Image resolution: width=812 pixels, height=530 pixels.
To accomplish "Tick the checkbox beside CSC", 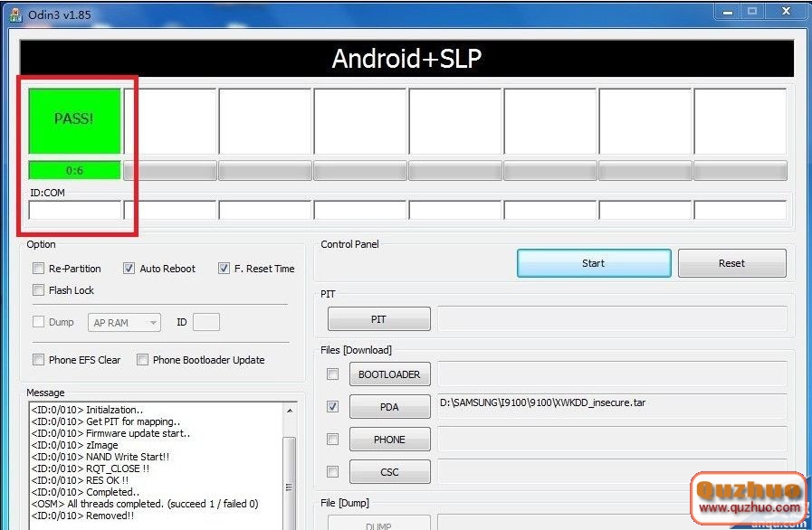I will point(333,471).
